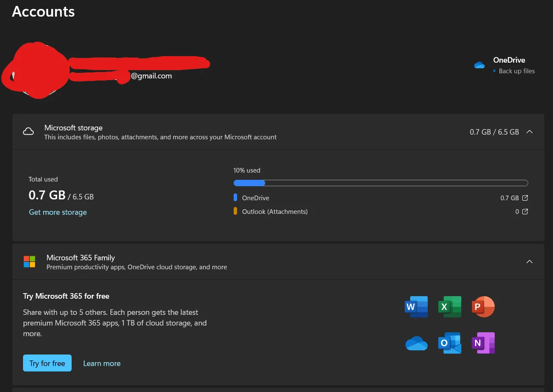The image size is (553, 392).
Task: Open Outlook attachments external link icon
Action: [x=525, y=211]
